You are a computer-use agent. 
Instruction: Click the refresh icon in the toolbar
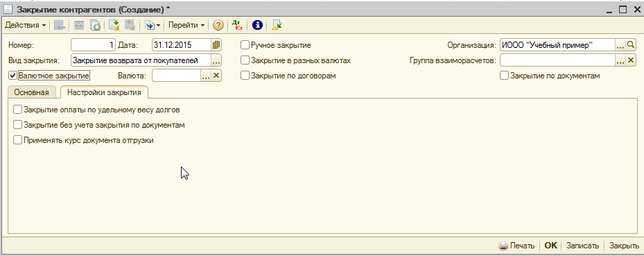coord(78,26)
